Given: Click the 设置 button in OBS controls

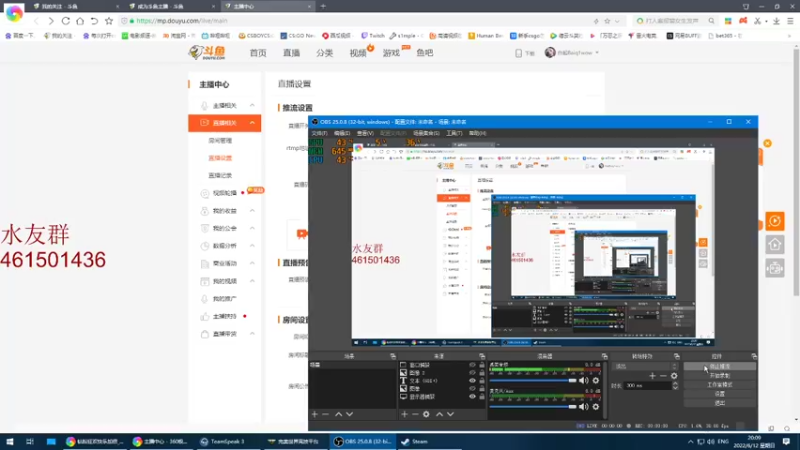Looking at the screenshot, I should (719, 394).
